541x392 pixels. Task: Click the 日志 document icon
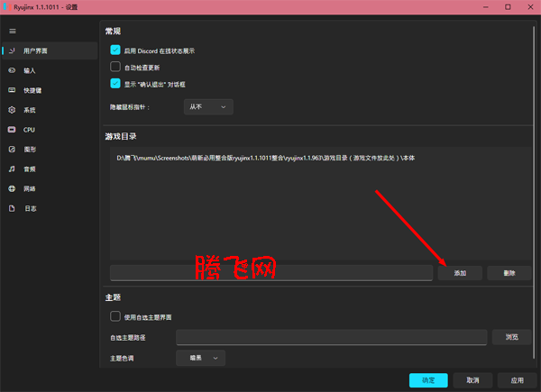tap(12, 208)
